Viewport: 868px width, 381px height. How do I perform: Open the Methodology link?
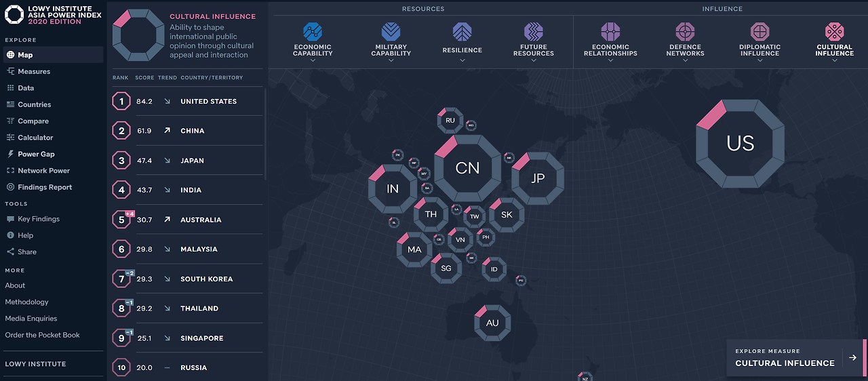click(x=27, y=302)
